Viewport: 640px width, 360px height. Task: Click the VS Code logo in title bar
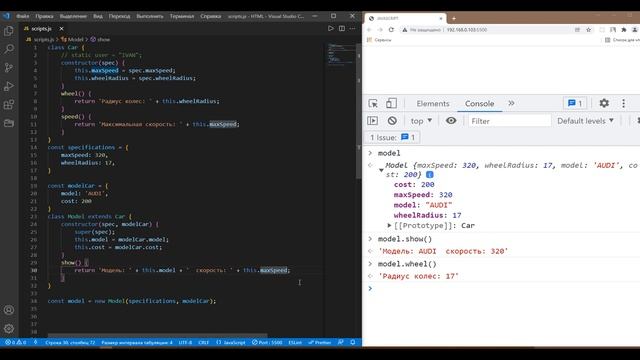(6, 16)
